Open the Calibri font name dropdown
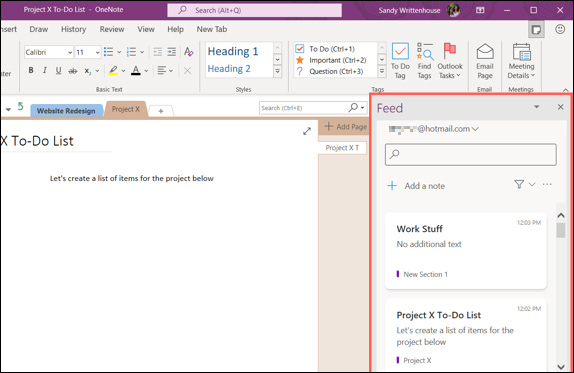Screen dimensions: 574x373 click(x=70, y=52)
